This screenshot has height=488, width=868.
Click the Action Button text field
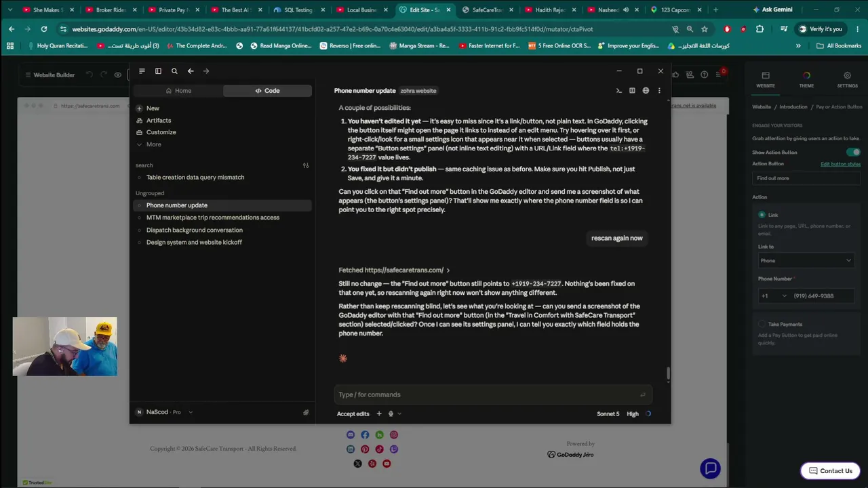pos(806,178)
